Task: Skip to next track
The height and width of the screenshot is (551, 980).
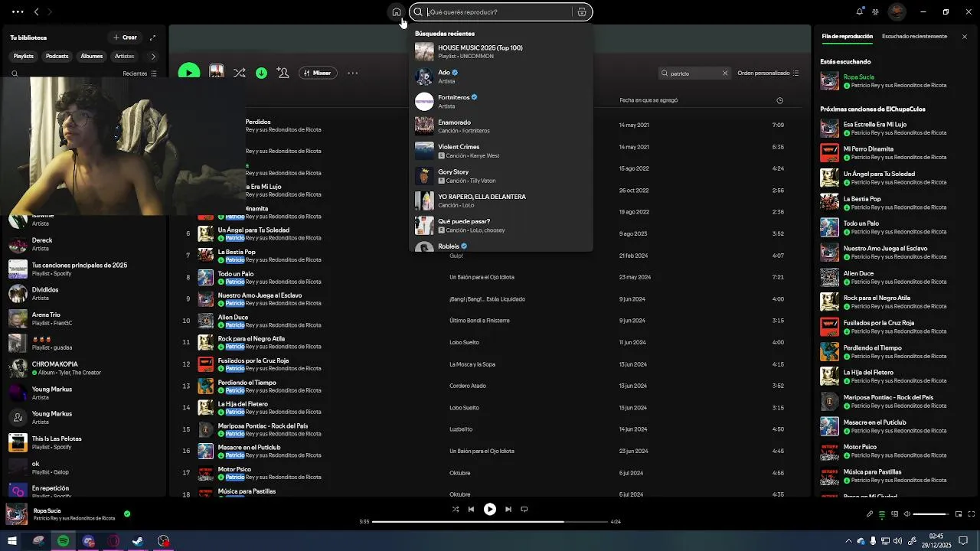Action: [508, 509]
